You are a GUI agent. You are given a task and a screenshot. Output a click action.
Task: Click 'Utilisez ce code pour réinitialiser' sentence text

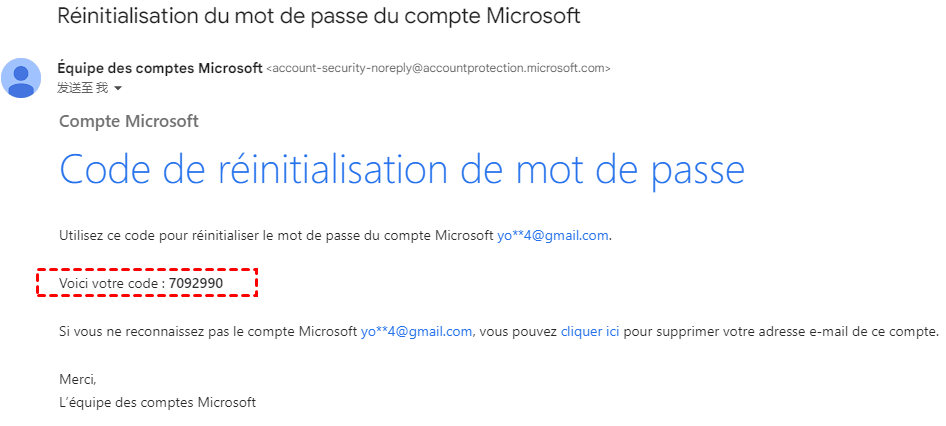click(160, 236)
